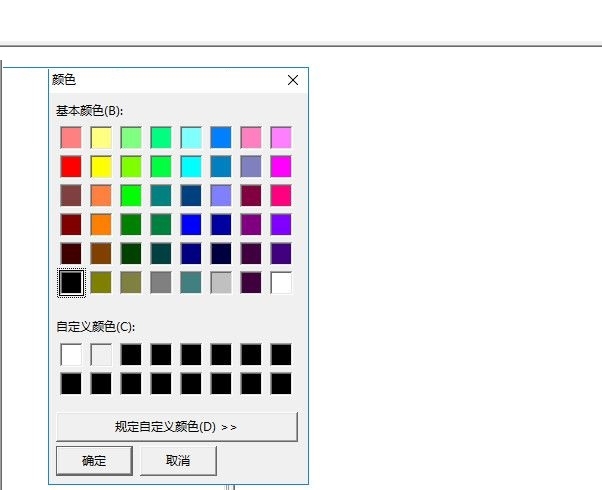Choose the light gray custom color slot
The width and height of the screenshot is (602, 490).
click(x=101, y=354)
